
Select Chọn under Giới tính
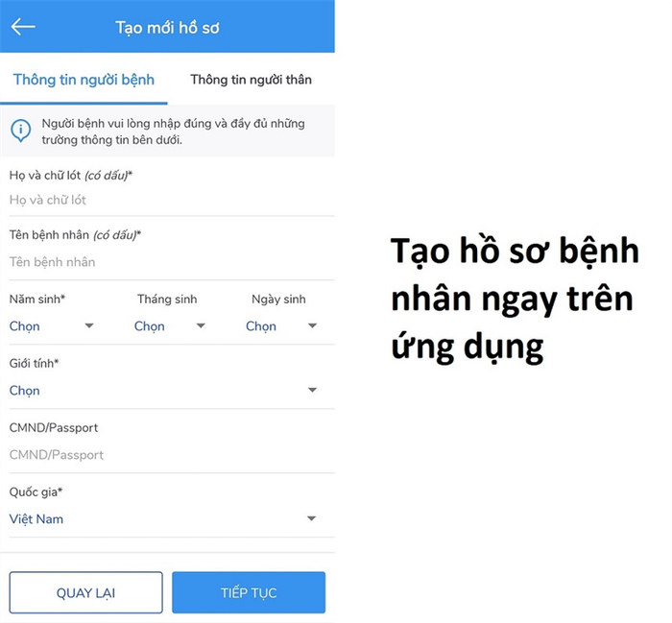tap(24, 391)
